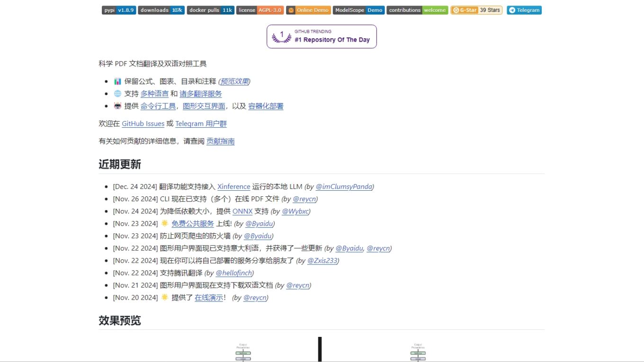Follow the 多种语言 link
The width and height of the screenshot is (644, 362).
click(154, 94)
